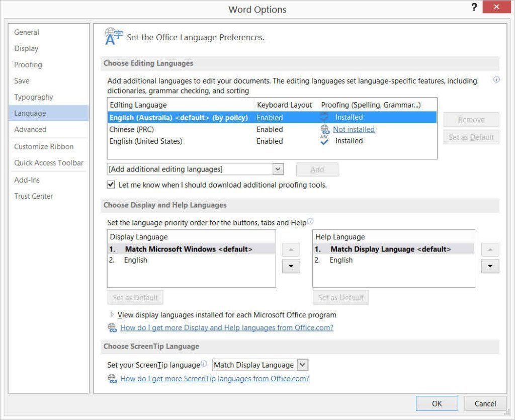Close the Word Options dialog
Viewport: 515px width, 420px height.
(x=496, y=7)
